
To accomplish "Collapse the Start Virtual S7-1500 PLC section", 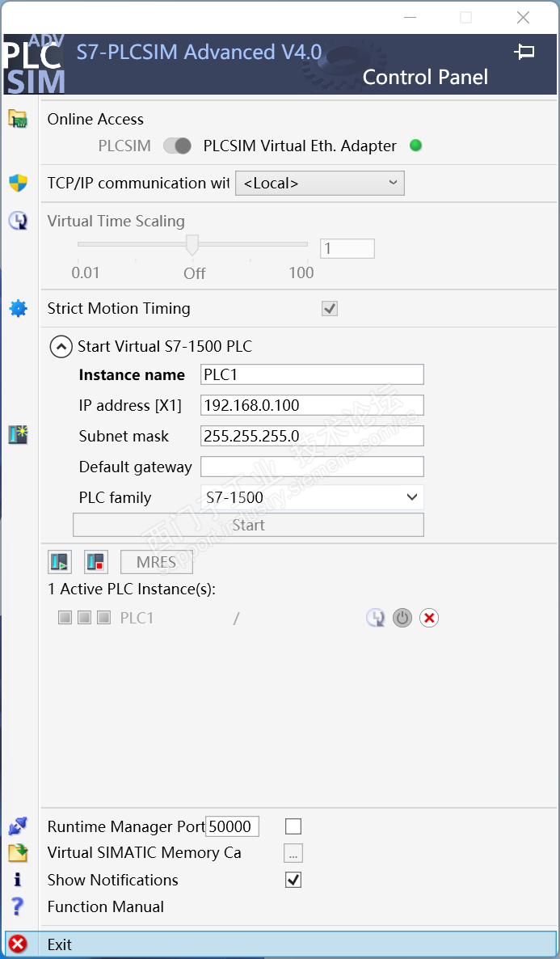I will pyautogui.click(x=60, y=347).
